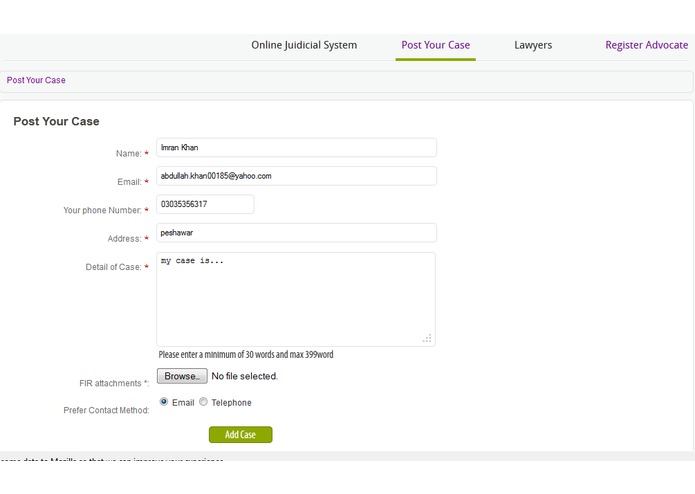
Task: Click the 'Detail of Case:' label
Action: click(x=113, y=267)
